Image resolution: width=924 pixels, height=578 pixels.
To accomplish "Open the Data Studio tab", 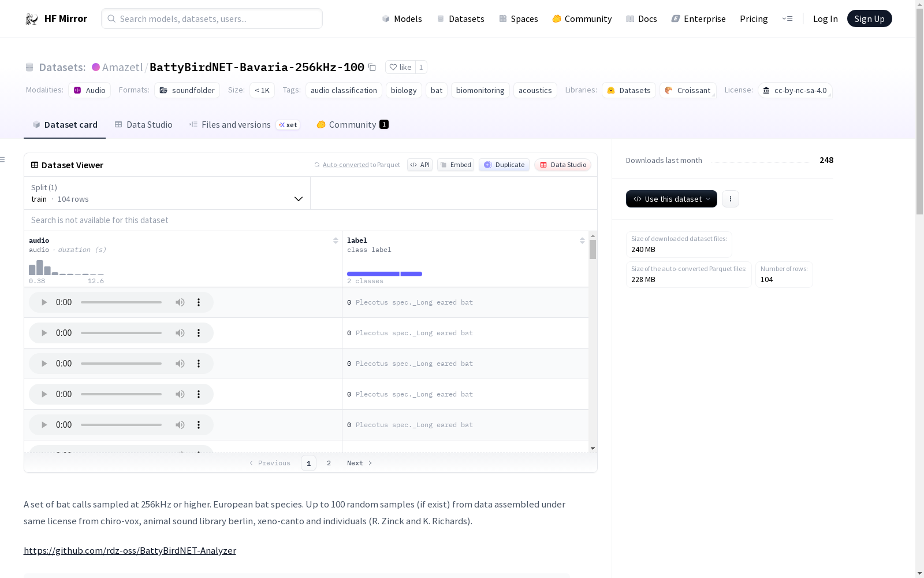I will point(144,125).
